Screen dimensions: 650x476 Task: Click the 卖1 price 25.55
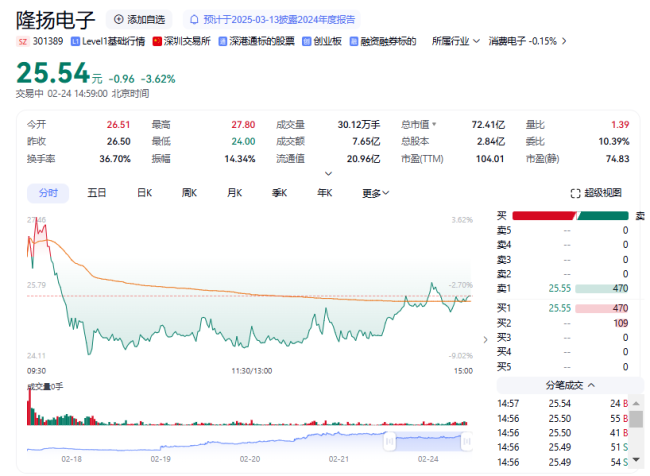(560, 288)
